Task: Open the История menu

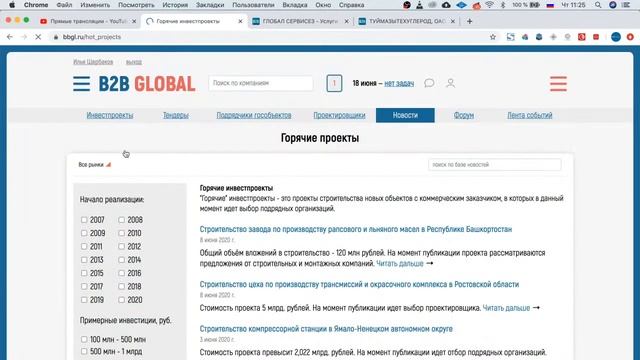Action: 175,5
